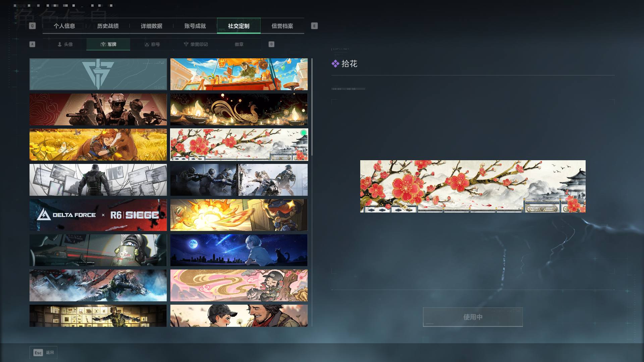Click the Esc 返回 button
The image size is (644, 362).
point(44,353)
